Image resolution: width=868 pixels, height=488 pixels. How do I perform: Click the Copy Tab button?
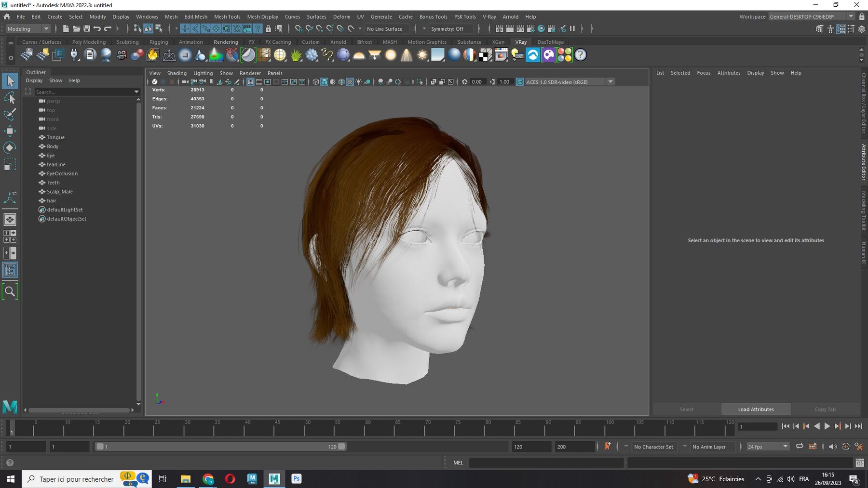[825, 409]
